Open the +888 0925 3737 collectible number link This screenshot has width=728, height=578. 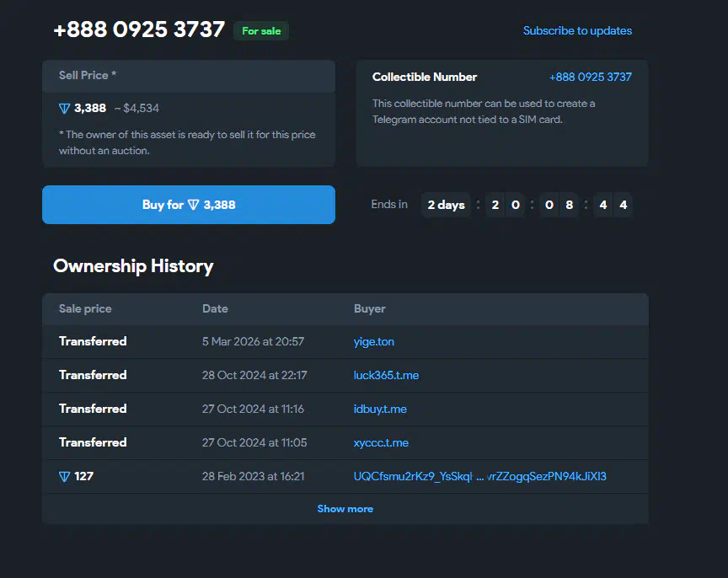click(x=590, y=77)
